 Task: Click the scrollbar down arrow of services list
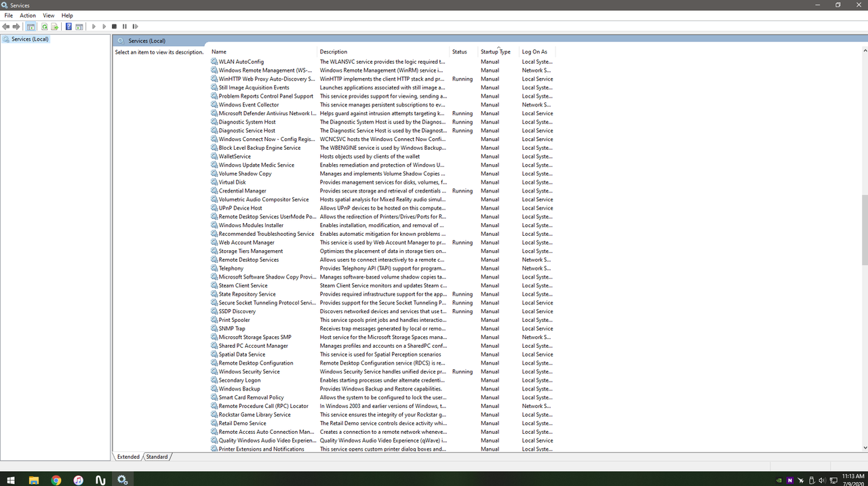865,448
